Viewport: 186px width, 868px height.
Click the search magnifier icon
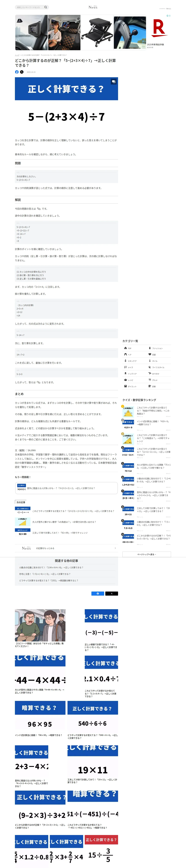point(46,7)
